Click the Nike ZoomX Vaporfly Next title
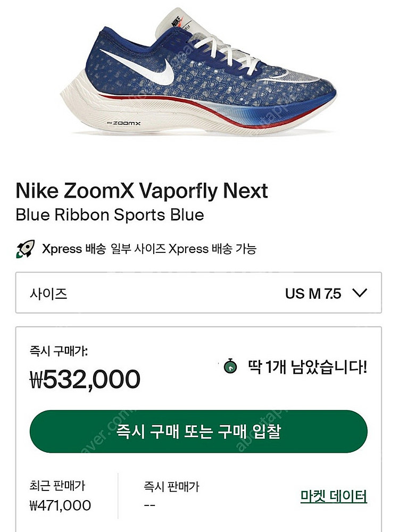The image size is (399, 532). click(142, 191)
